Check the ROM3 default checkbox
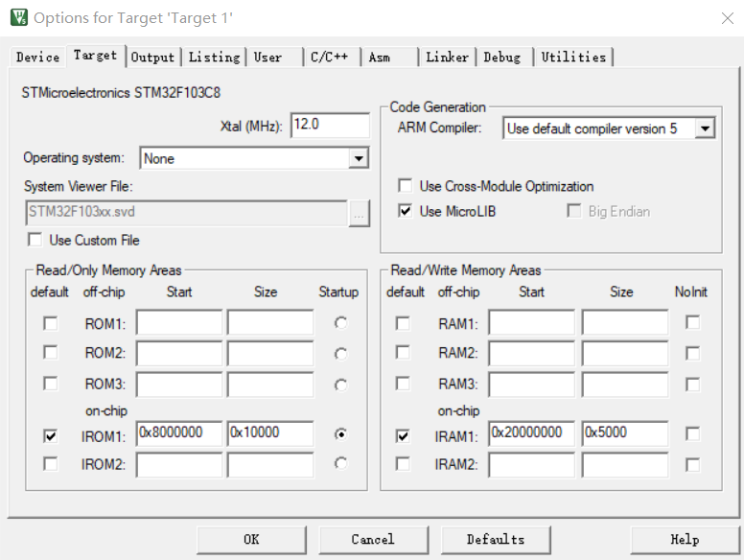The image size is (744, 560). point(50,383)
